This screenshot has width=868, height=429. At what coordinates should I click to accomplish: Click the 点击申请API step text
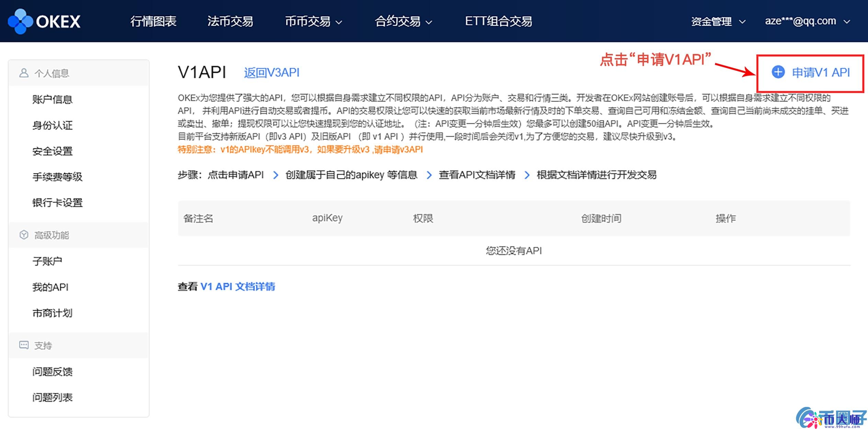[236, 175]
